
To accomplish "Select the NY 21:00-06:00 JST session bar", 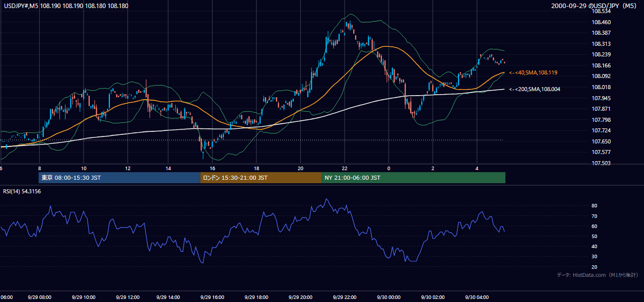I will pyautogui.click(x=413, y=178).
